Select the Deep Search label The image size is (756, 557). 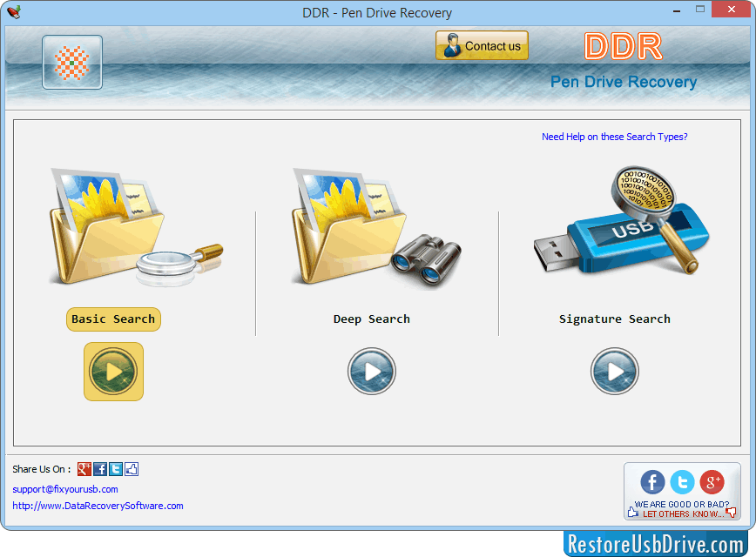pyautogui.click(x=372, y=319)
